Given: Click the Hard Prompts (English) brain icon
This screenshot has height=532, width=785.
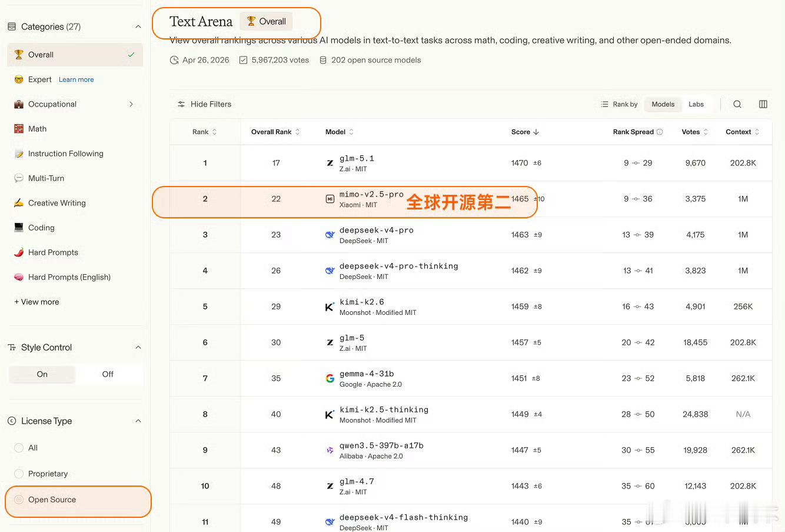Looking at the screenshot, I should point(19,277).
